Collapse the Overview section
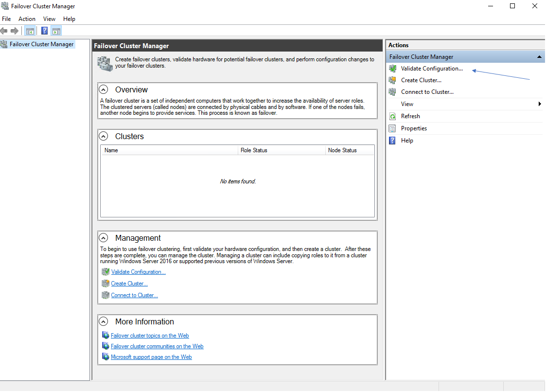 [x=103, y=89]
